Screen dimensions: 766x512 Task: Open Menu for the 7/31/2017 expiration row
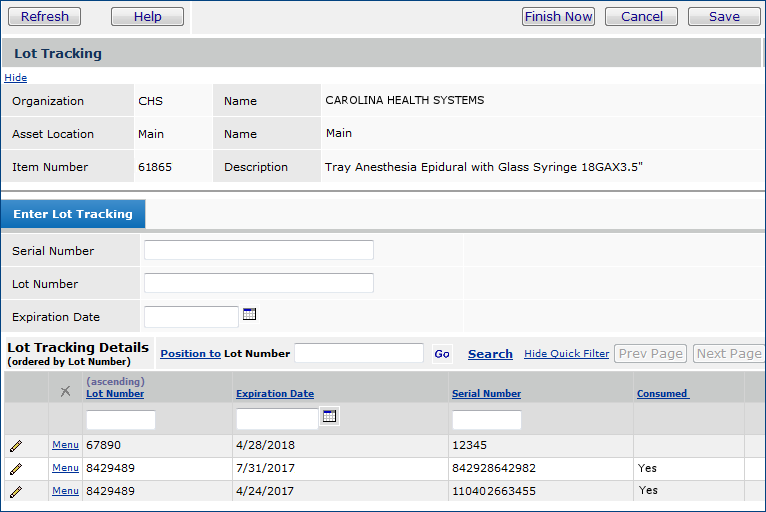(65, 468)
